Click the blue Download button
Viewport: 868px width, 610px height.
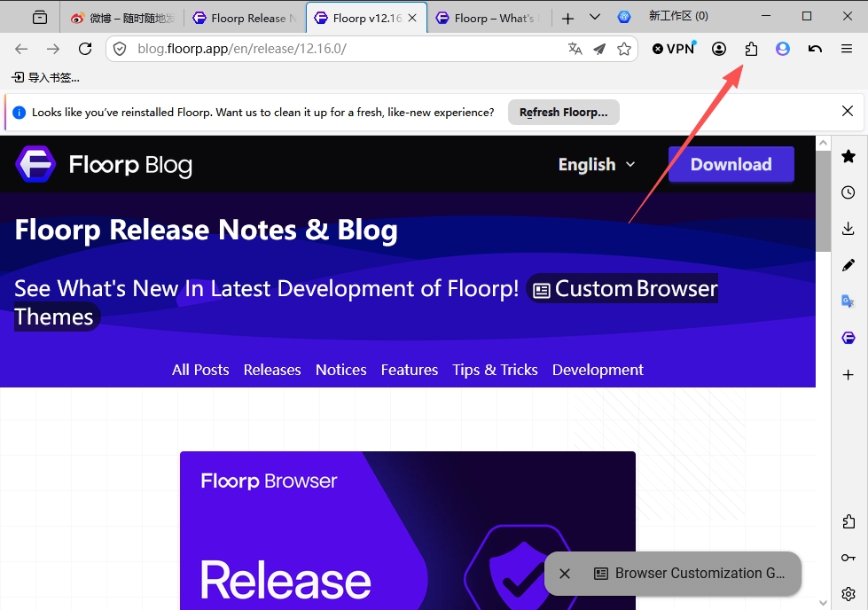[x=731, y=164]
